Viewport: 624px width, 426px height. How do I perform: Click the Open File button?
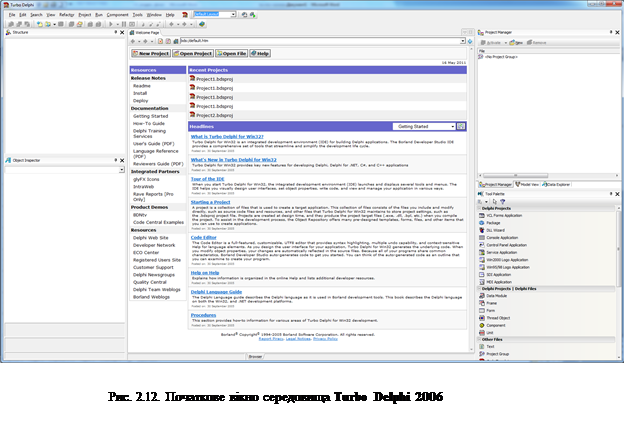click(x=232, y=53)
